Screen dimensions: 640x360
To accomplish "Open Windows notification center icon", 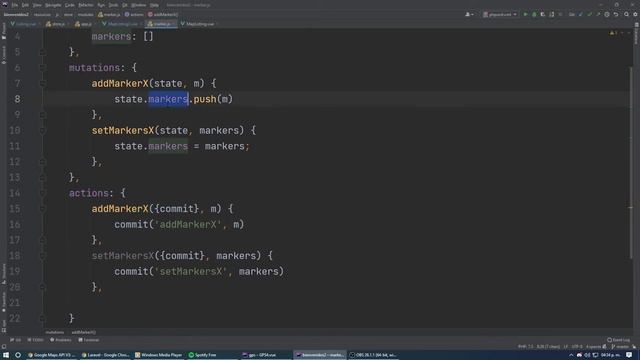I will coord(629,355).
